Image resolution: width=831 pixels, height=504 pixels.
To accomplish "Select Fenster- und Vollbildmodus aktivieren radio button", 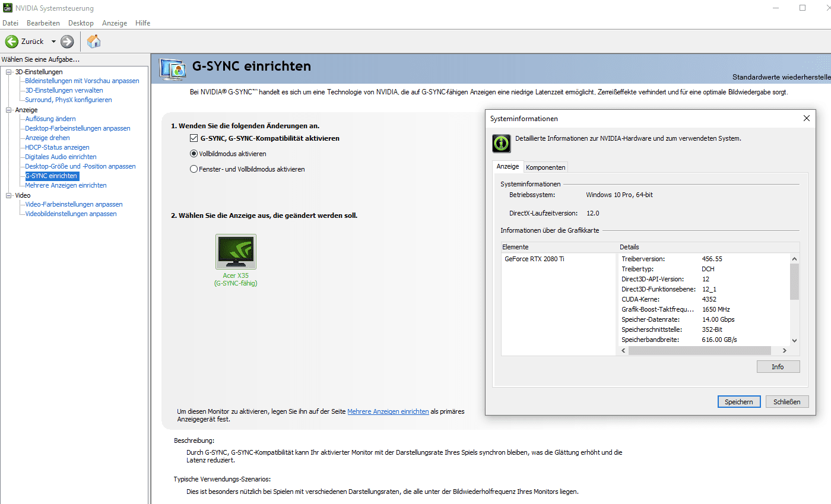I will click(194, 169).
